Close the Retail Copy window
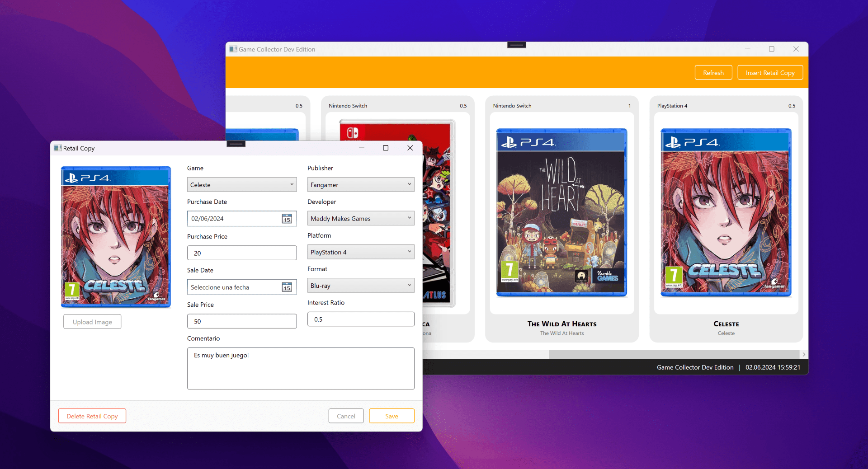The height and width of the screenshot is (469, 868). [x=410, y=148]
